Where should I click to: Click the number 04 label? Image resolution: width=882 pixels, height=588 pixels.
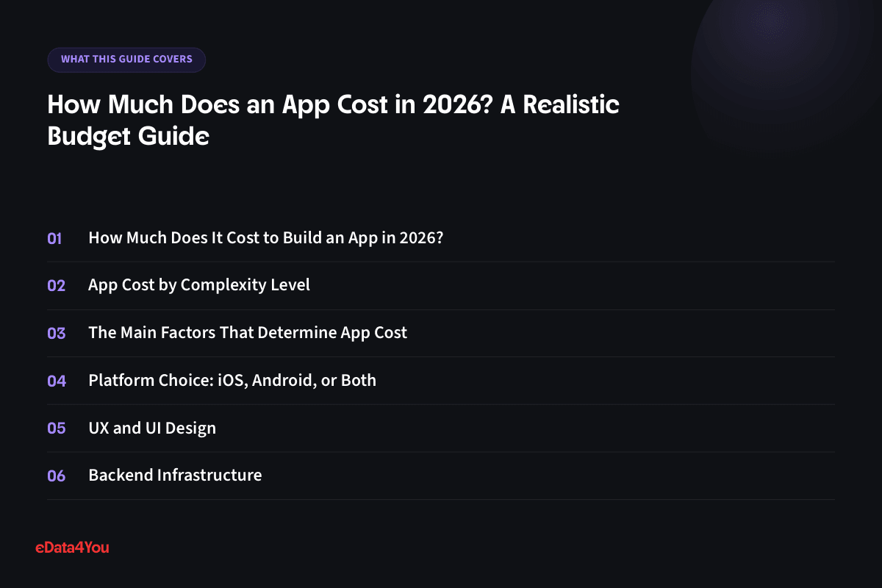57,381
